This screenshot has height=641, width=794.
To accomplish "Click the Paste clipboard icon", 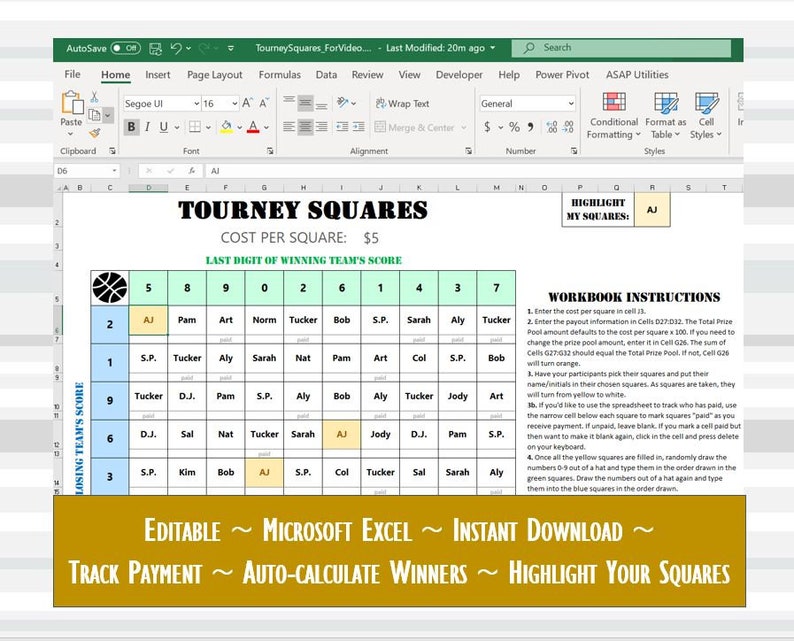I will [72, 102].
